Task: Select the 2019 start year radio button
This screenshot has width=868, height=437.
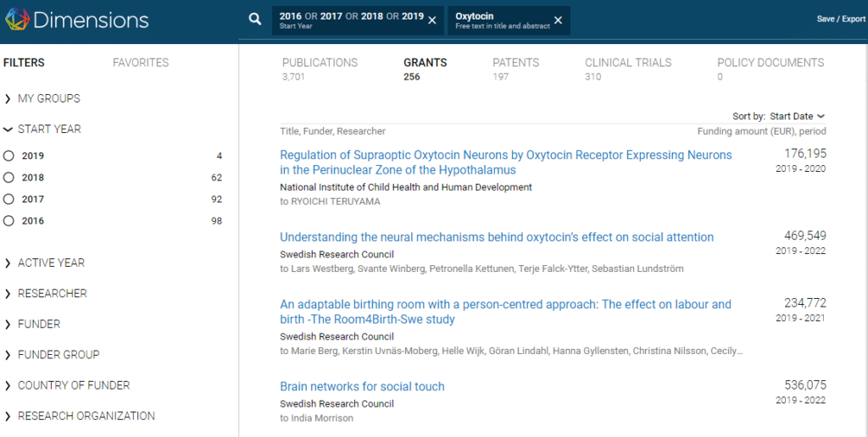Action: point(9,156)
